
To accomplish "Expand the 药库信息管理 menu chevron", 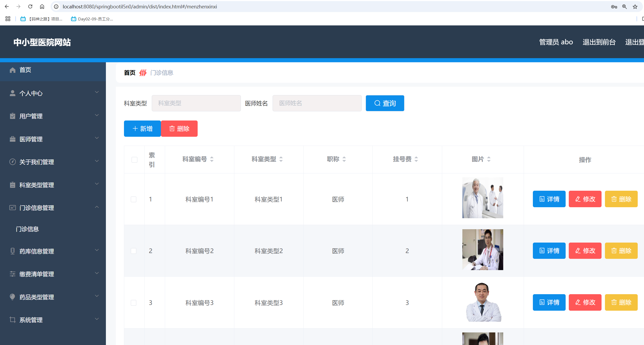I will coord(97,250).
